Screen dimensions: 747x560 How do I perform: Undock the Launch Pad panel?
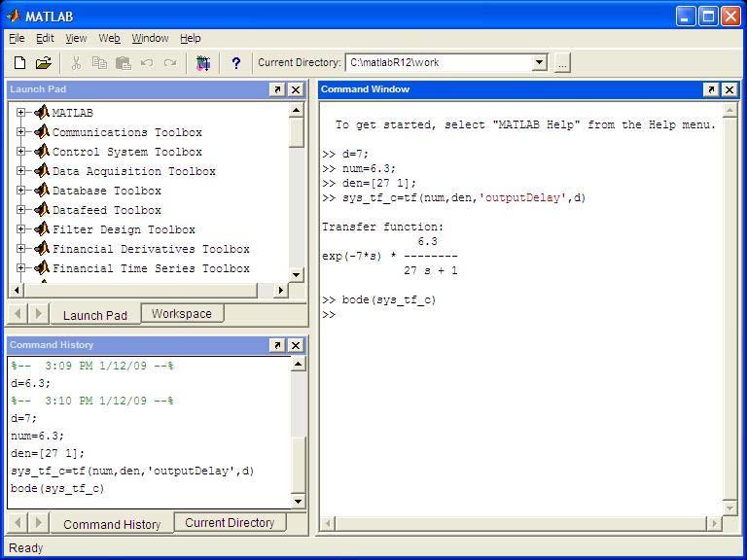(277, 89)
